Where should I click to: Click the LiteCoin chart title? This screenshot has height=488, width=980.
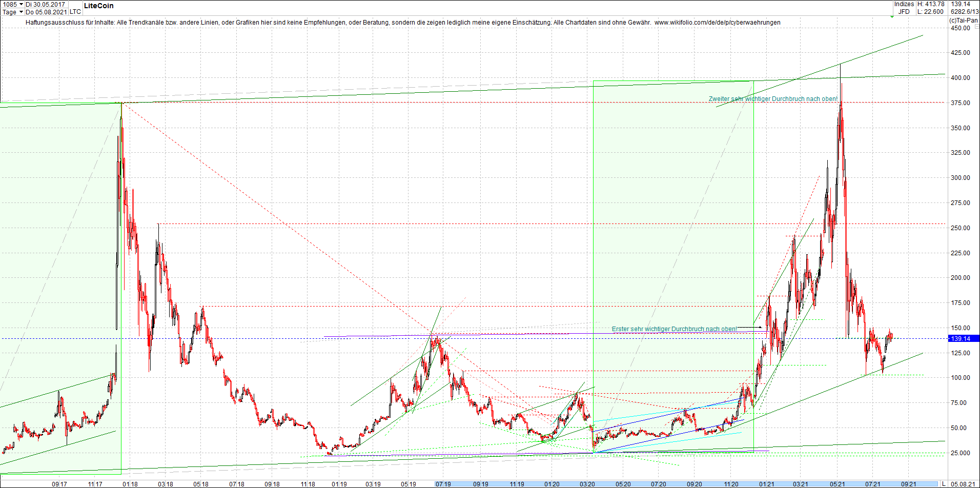pyautogui.click(x=99, y=6)
